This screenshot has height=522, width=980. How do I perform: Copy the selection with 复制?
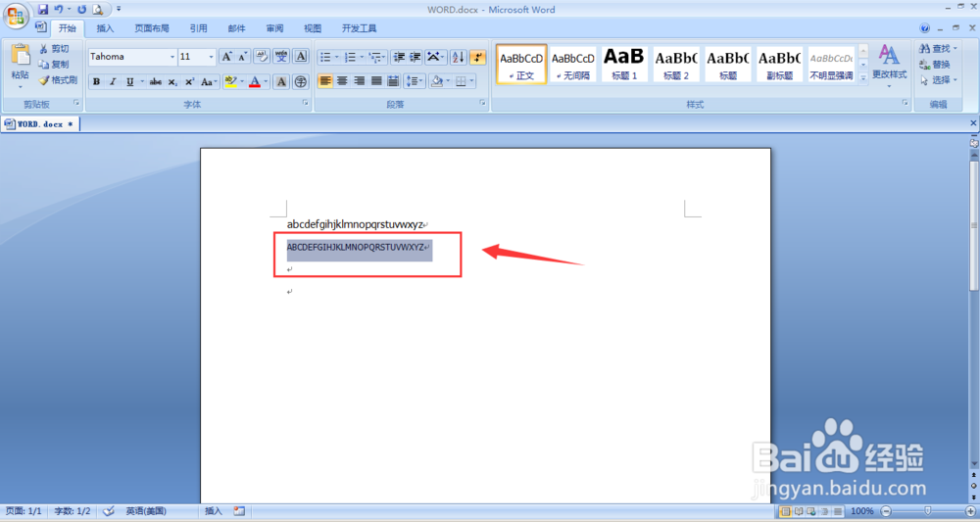[54, 65]
